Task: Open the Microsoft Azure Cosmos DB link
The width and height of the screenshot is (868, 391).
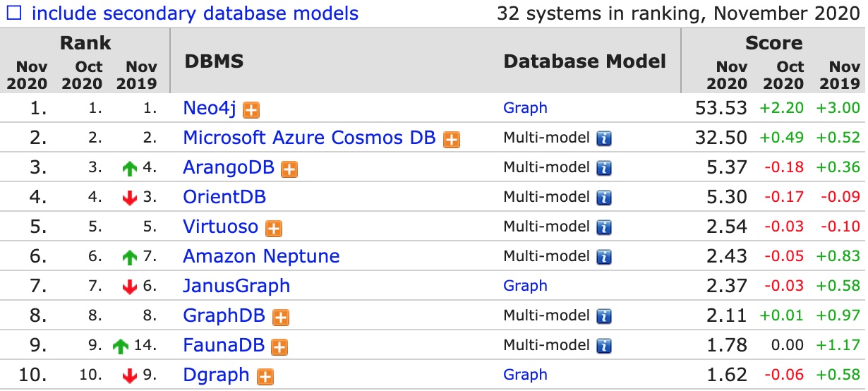Action: (309, 138)
